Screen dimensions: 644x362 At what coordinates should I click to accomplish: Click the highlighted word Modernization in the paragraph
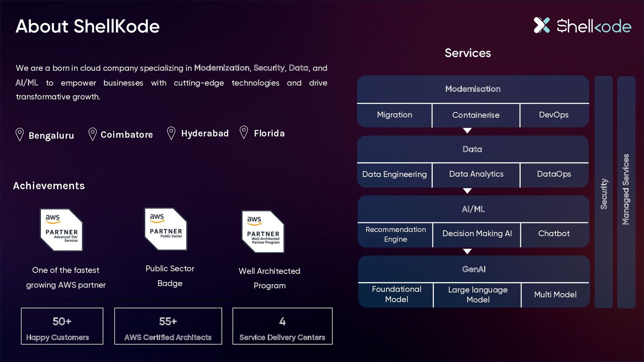[222, 68]
